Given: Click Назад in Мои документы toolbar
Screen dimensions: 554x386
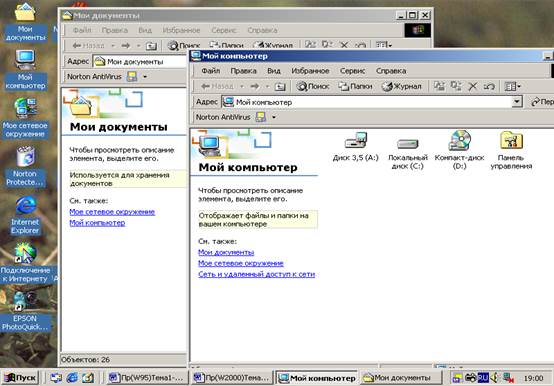Looking at the screenshot, I should 88,46.
